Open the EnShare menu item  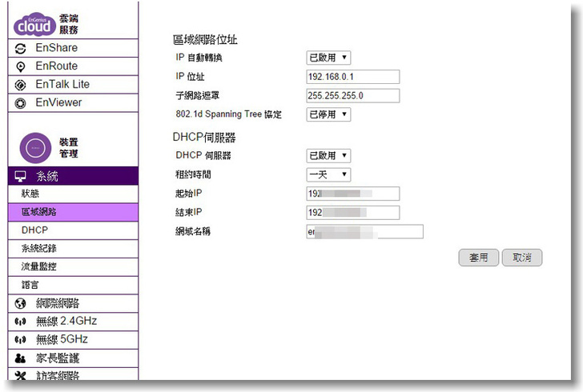[x=73, y=48]
